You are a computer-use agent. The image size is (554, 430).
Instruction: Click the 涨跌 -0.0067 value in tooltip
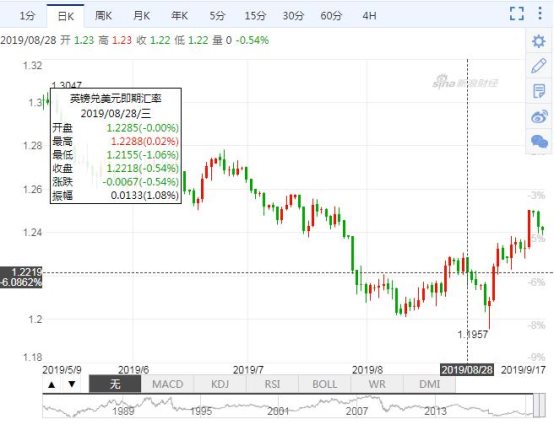[x=141, y=182]
